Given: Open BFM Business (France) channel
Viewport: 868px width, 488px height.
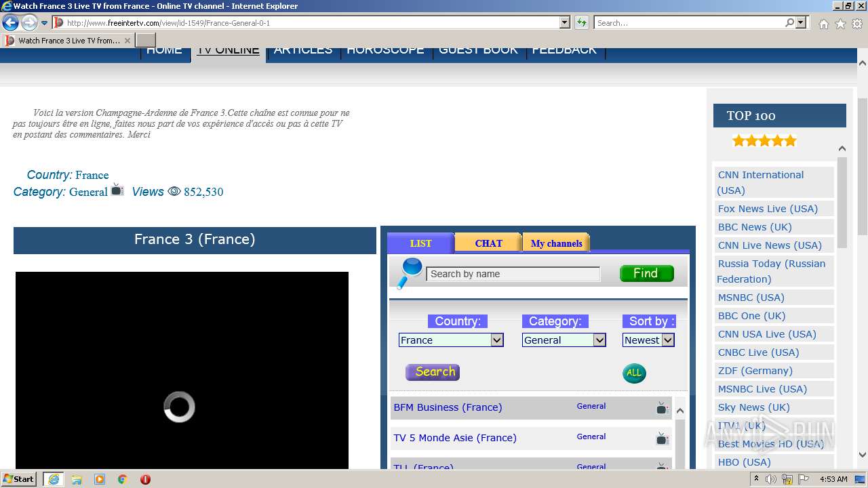Looking at the screenshot, I should click(x=448, y=407).
